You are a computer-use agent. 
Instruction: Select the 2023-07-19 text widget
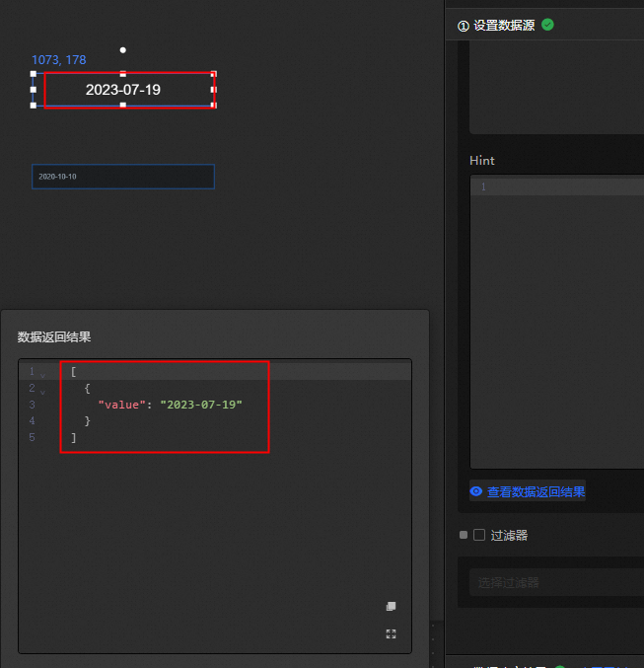tap(123, 90)
